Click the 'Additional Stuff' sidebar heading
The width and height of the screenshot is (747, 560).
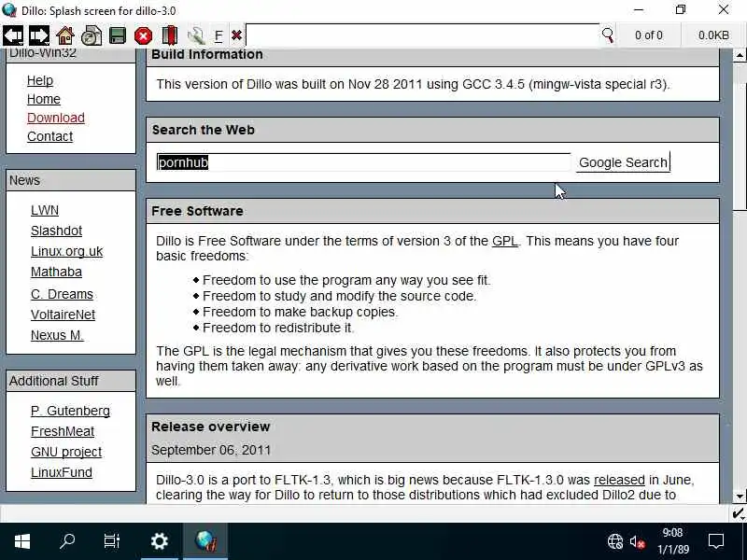tap(54, 381)
